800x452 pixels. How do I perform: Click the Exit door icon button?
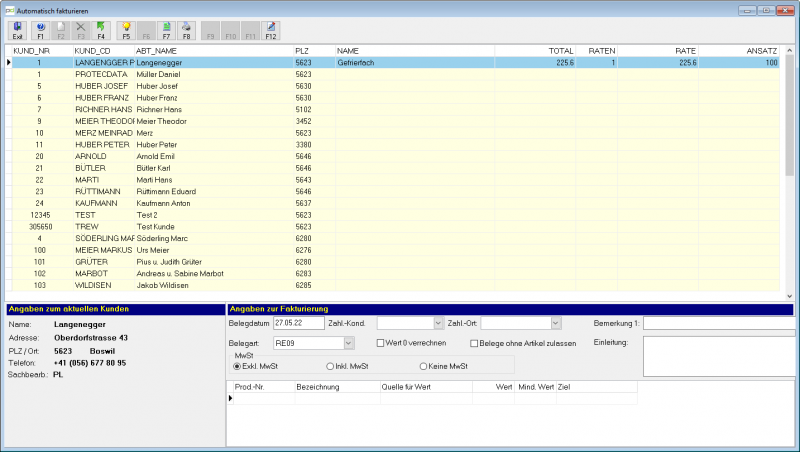coord(17,31)
